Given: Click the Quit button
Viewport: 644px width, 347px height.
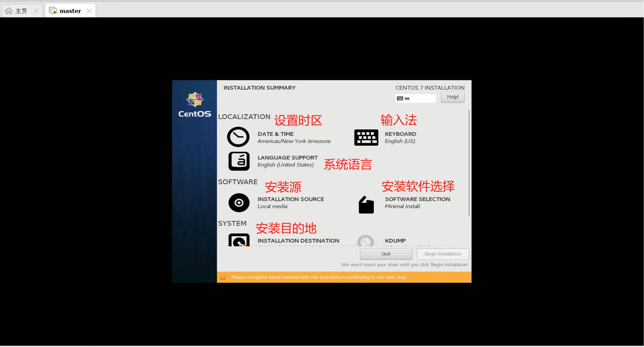Looking at the screenshot, I should pos(386,254).
